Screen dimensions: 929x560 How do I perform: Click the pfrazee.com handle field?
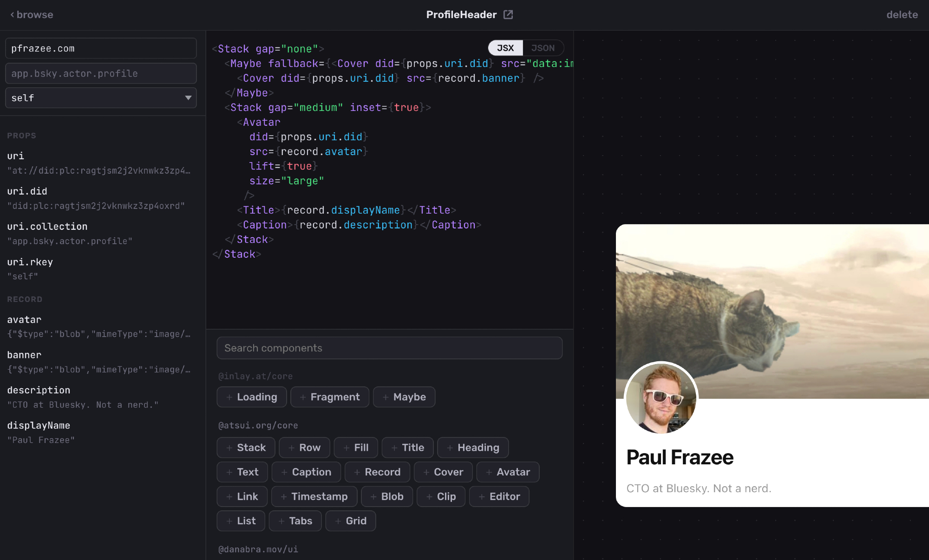[x=101, y=48]
